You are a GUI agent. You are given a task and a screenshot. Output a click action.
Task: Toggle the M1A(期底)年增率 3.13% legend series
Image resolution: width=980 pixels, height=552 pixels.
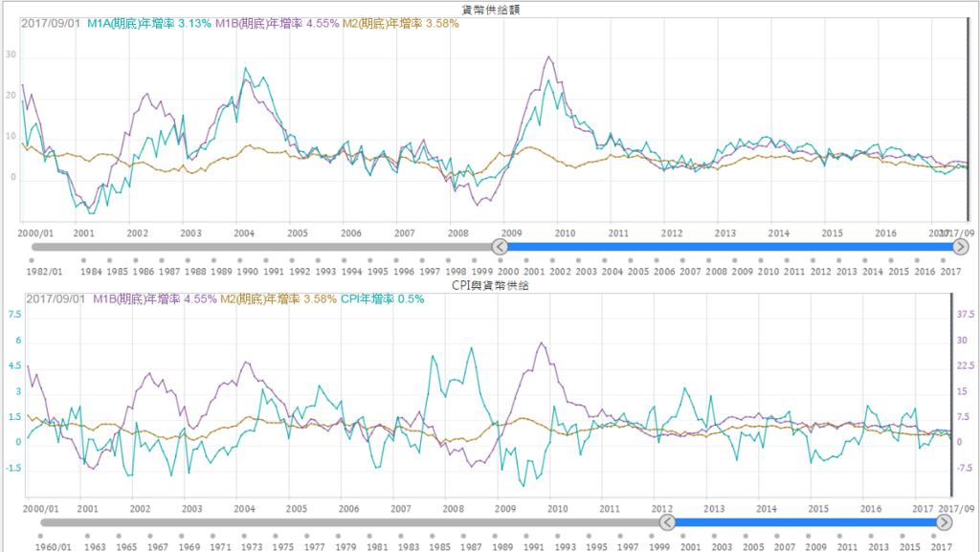[x=148, y=24]
